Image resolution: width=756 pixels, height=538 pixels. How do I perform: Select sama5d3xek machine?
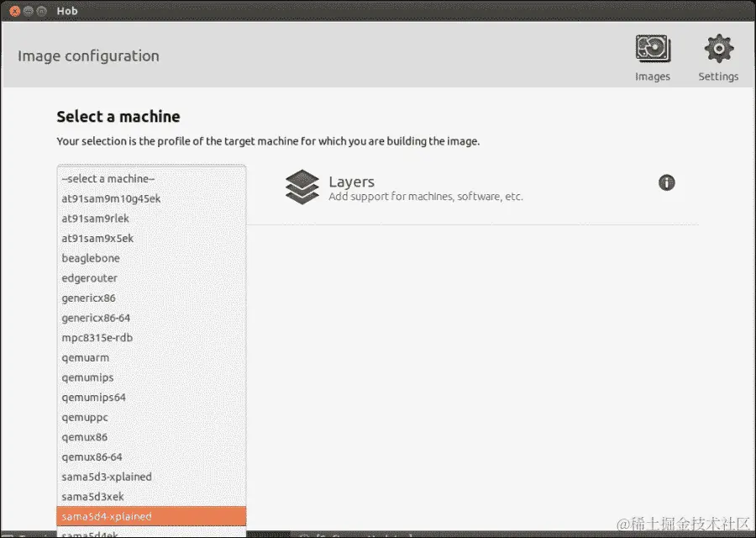click(151, 497)
